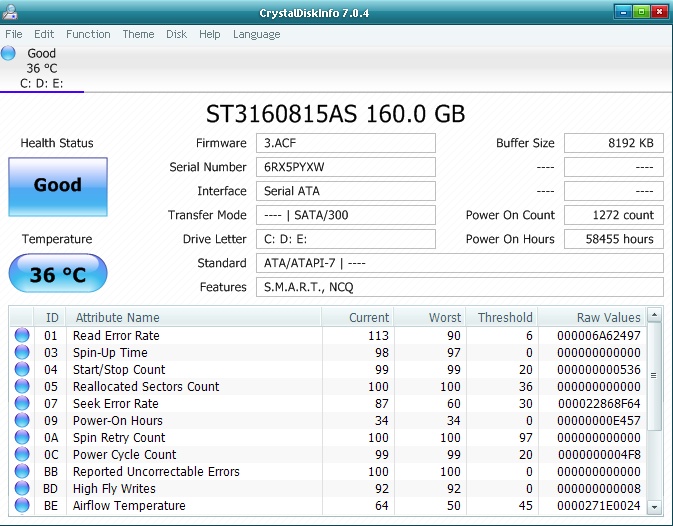
Task: Open the Language menu
Action: (257, 34)
